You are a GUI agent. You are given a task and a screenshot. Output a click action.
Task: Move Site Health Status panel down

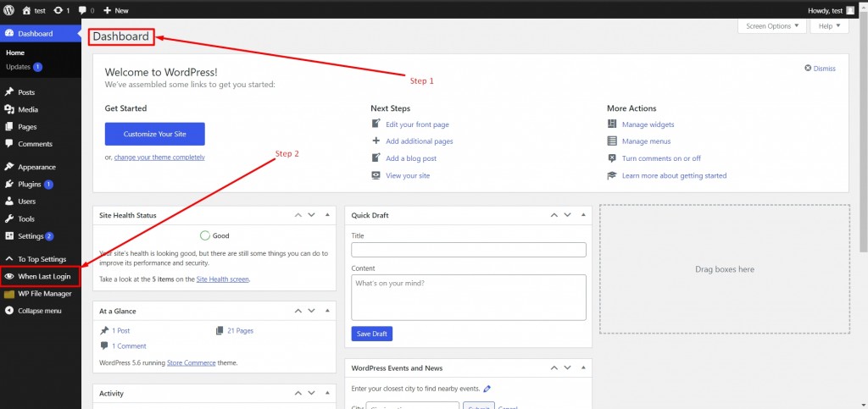coord(312,215)
